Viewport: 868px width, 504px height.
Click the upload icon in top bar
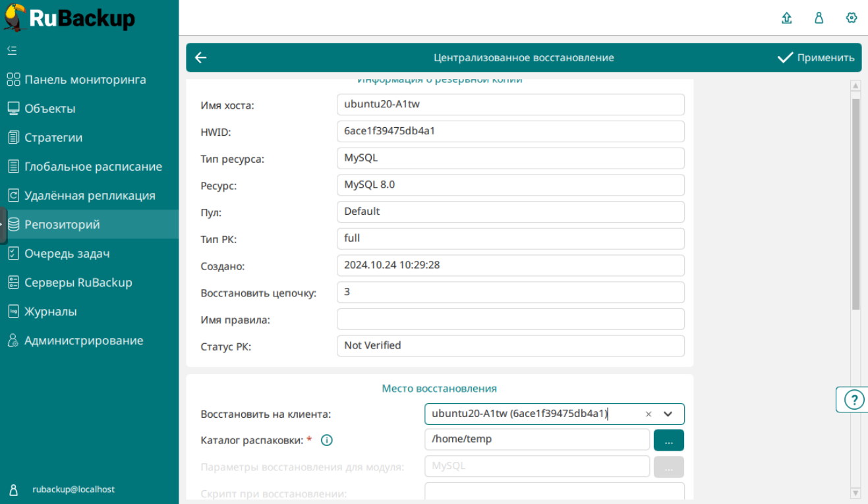[x=786, y=18]
